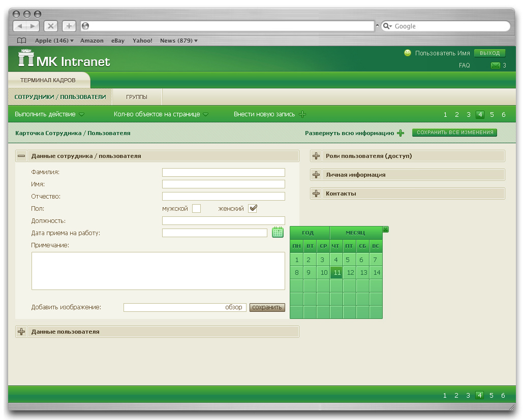Click the Отчество input field
This screenshot has height=420, width=523.
point(224,196)
